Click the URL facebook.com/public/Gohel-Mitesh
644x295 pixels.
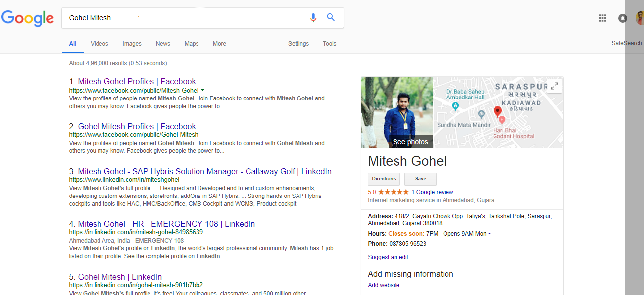[134, 135]
